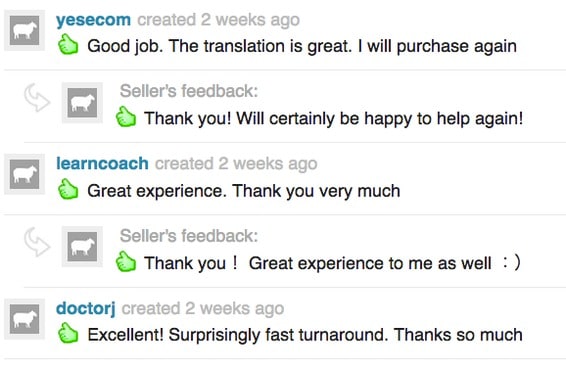Open the learncoach username link
Screen dimensions: 566x370
(102, 164)
